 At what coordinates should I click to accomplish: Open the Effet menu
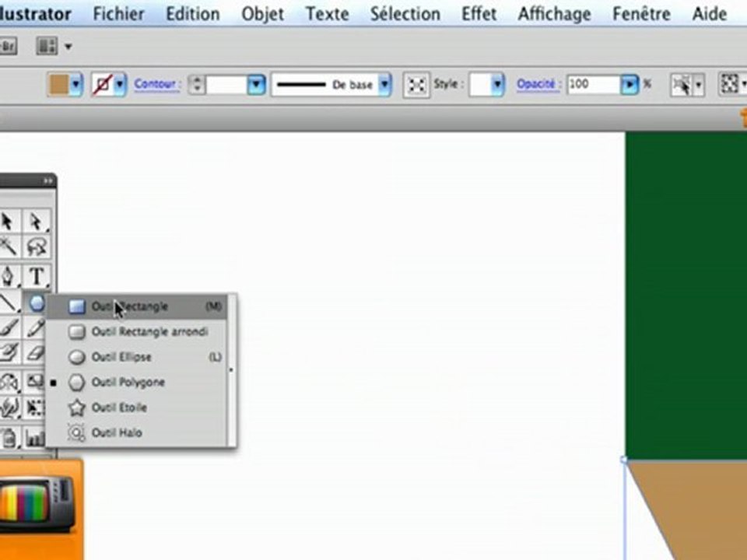click(x=479, y=14)
